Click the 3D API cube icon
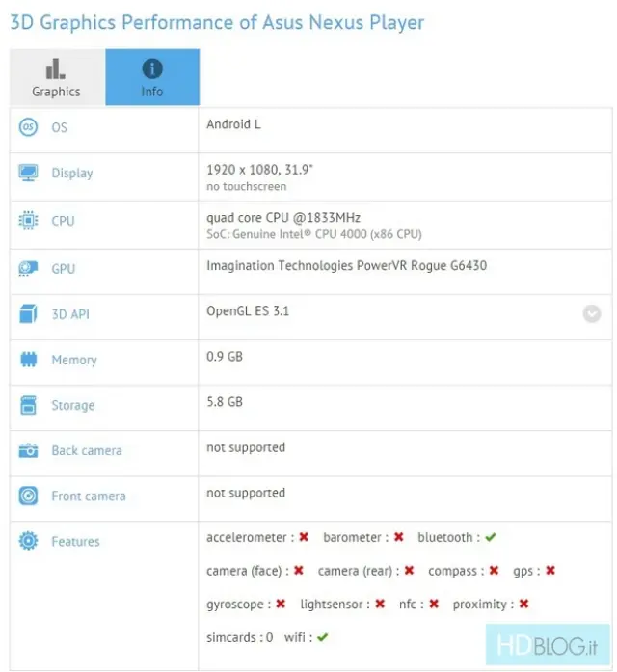 pyautogui.click(x=28, y=314)
